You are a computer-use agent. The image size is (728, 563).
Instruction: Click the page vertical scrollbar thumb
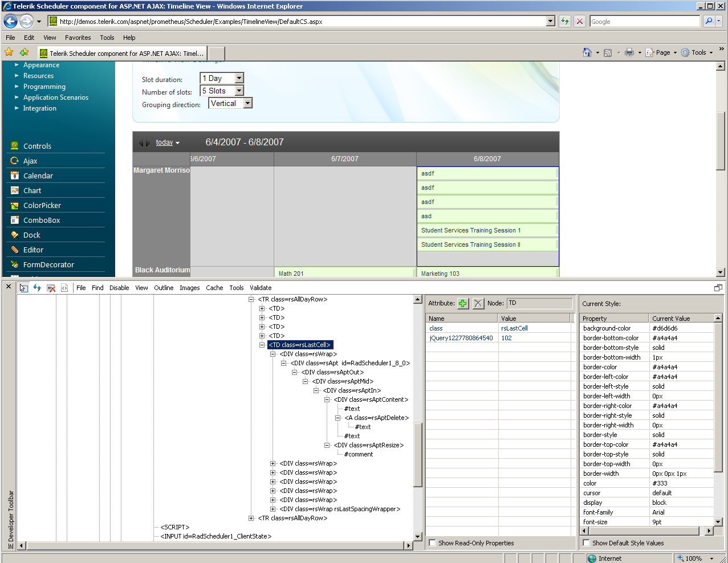tap(720, 140)
